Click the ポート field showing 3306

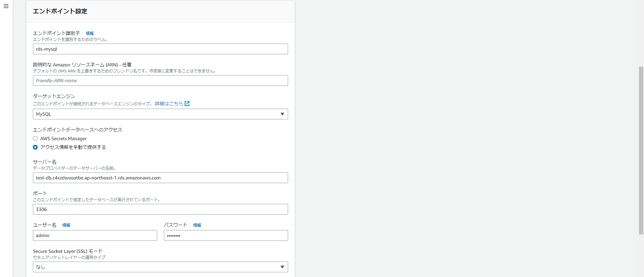point(160,209)
